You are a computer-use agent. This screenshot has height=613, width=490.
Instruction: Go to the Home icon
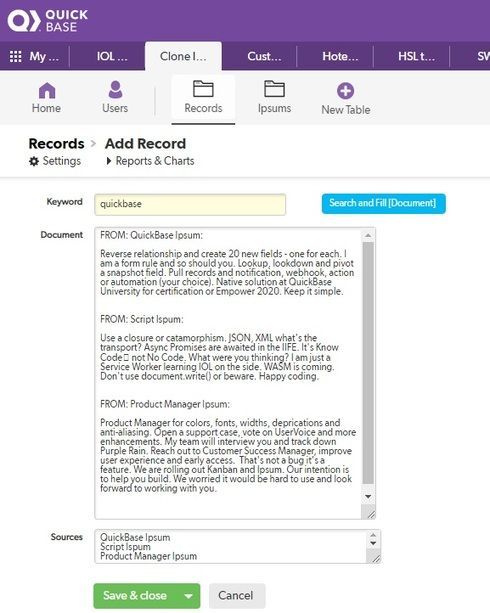(47, 91)
